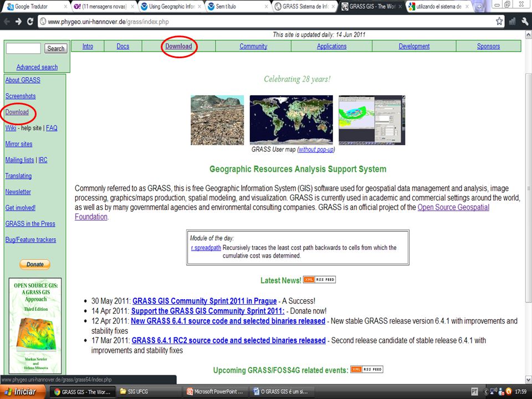The width and height of the screenshot is (532, 399).
Task: Click the browser forward arrow
Action: pyautogui.click(x=18, y=22)
